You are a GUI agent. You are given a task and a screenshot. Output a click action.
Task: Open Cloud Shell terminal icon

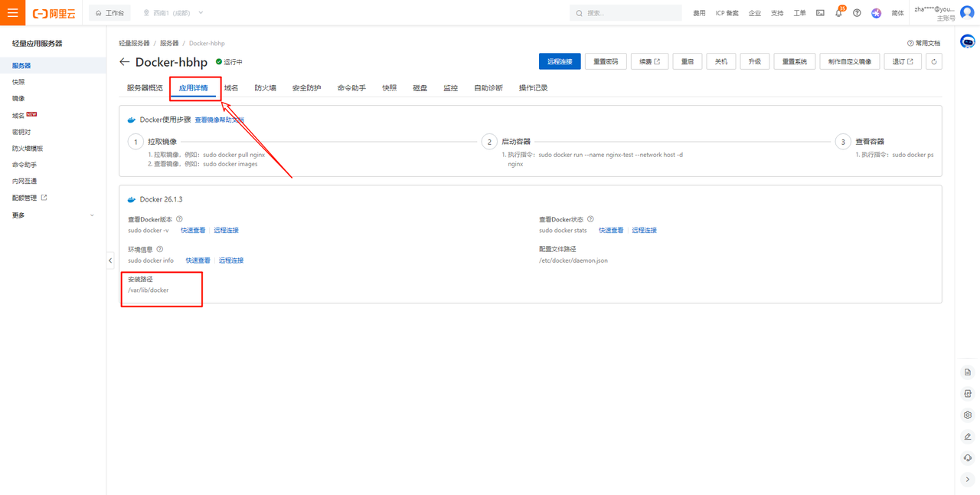[x=820, y=13]
